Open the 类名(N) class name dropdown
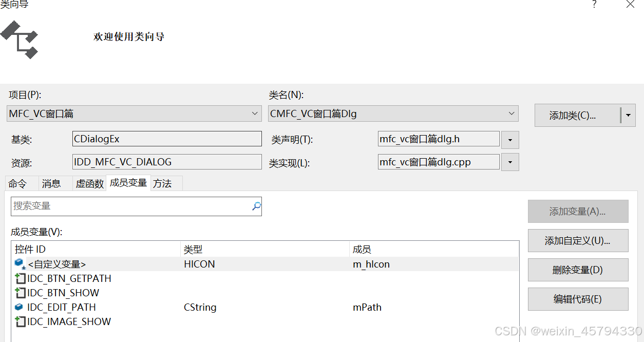Image resolution: width=644 pixels, height=342 pixels. click(512, 113)
